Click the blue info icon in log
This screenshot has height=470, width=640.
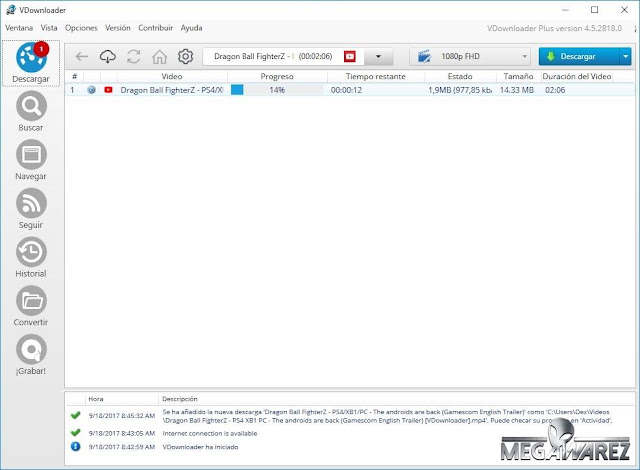(76, 446)
